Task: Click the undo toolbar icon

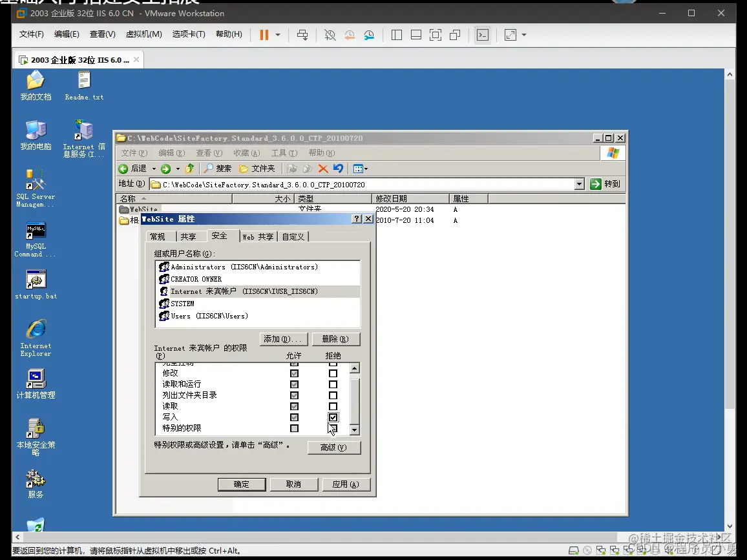Action: click(x=338, y=169)
